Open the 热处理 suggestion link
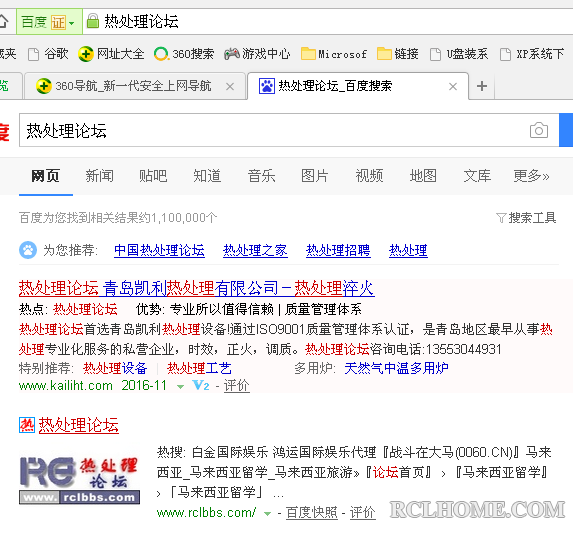The width and height of the screenshot is (573, 534). coord(408,251)
